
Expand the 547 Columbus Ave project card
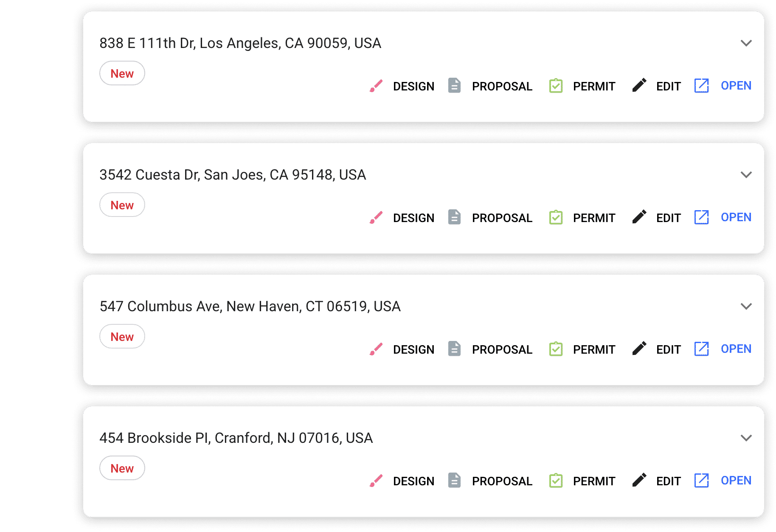(x=746, y=307)
